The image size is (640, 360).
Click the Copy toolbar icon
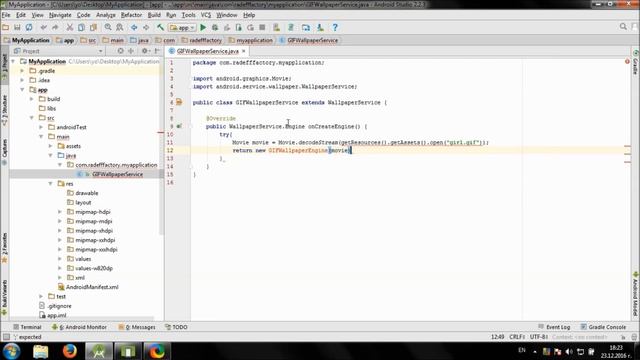81,27
